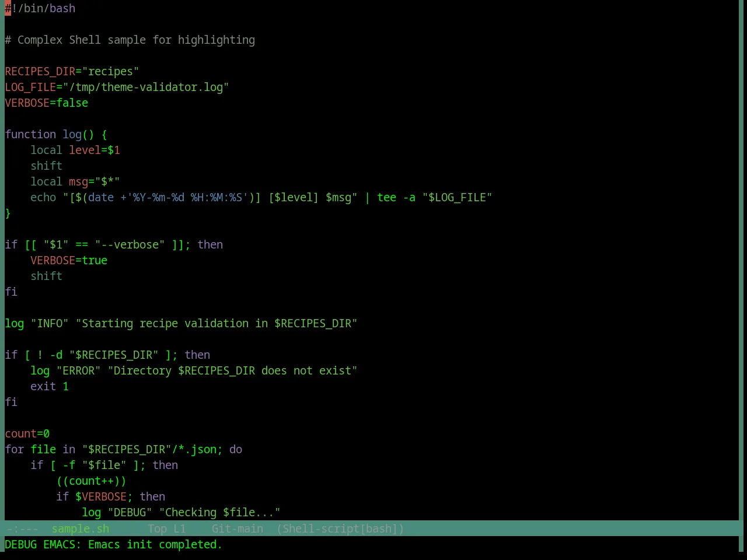This screenshot has height=560, width=747.
Task: Click the sample.sh buffer name in mode line
Action: pyautogui.click(x=81, y=528)
